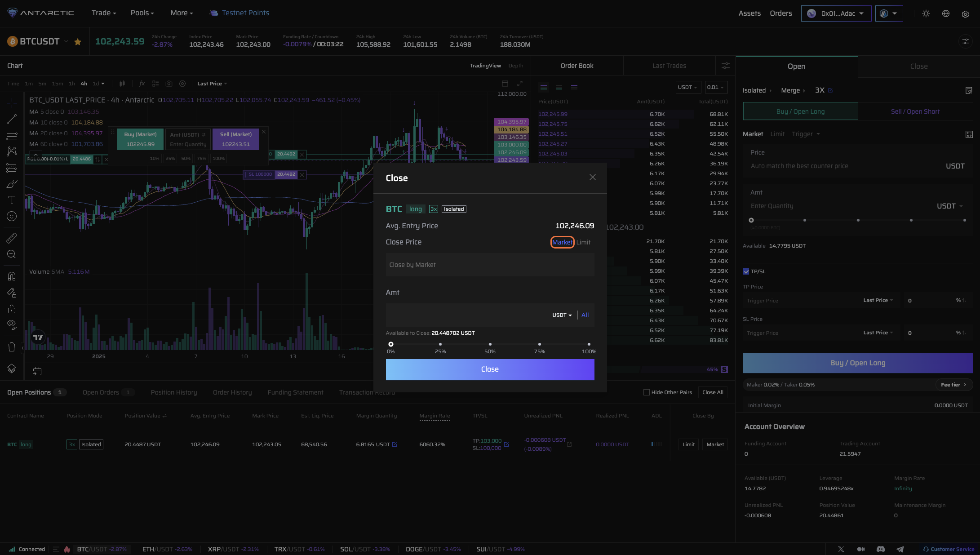Open Last Price chart dropdown
Viewport: 980px width, 555px height.
212,84
